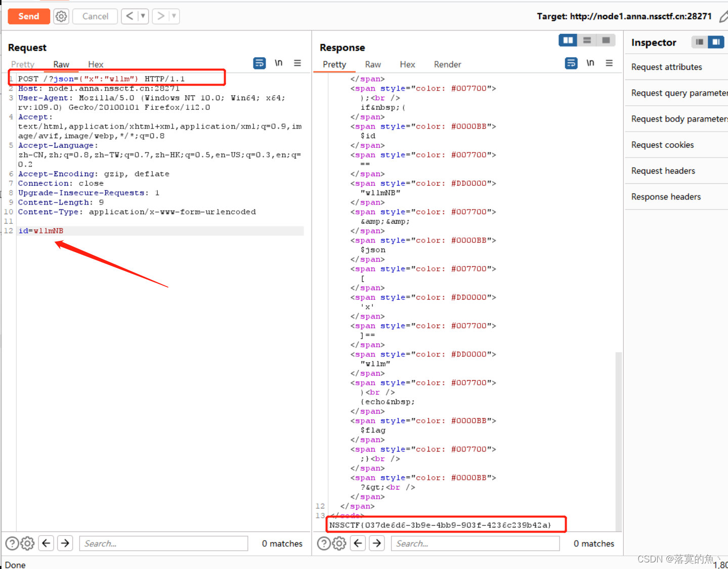The image size is (728, 569).
Task: Click the POST request line
Action: (102, 79)
